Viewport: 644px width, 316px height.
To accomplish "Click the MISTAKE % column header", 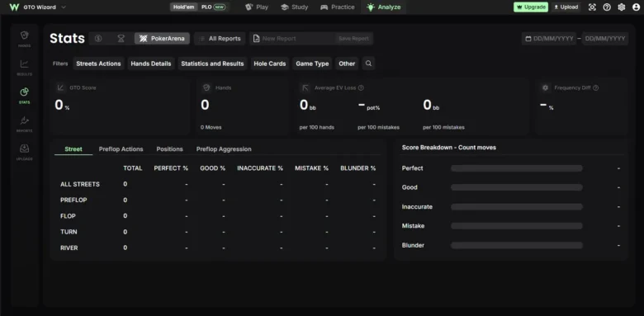I will 312,168.
